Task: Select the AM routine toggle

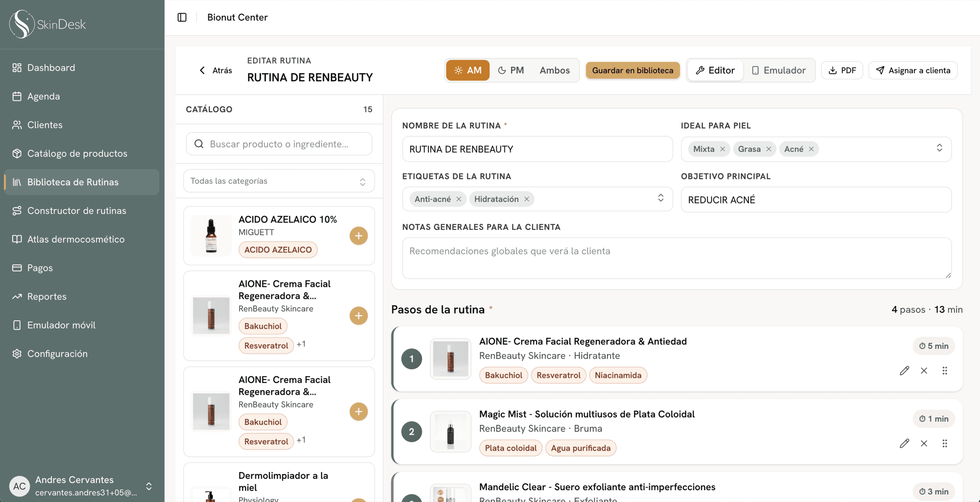Action: pos(467,70)
